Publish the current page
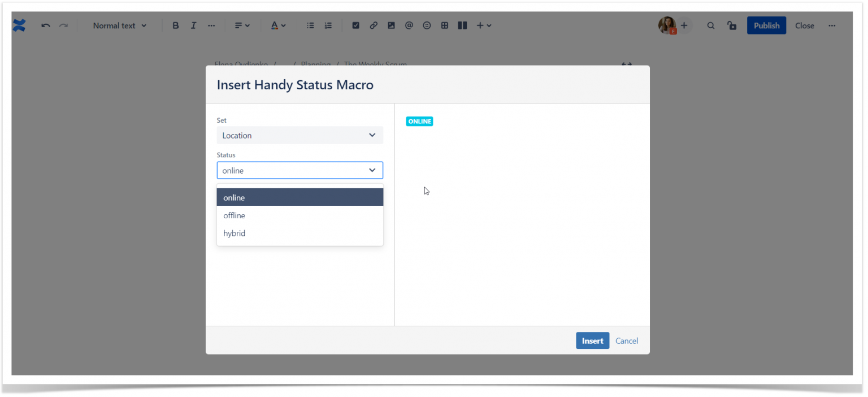868x397 pixels. point(766,25)
